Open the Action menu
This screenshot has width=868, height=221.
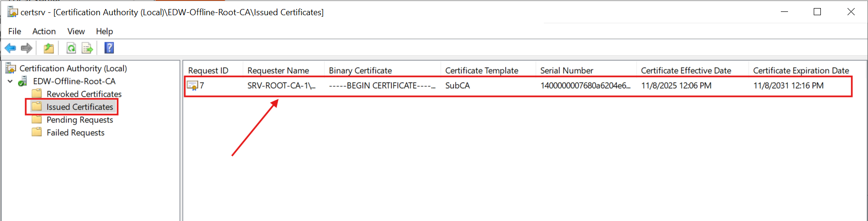tap(44, 31)
